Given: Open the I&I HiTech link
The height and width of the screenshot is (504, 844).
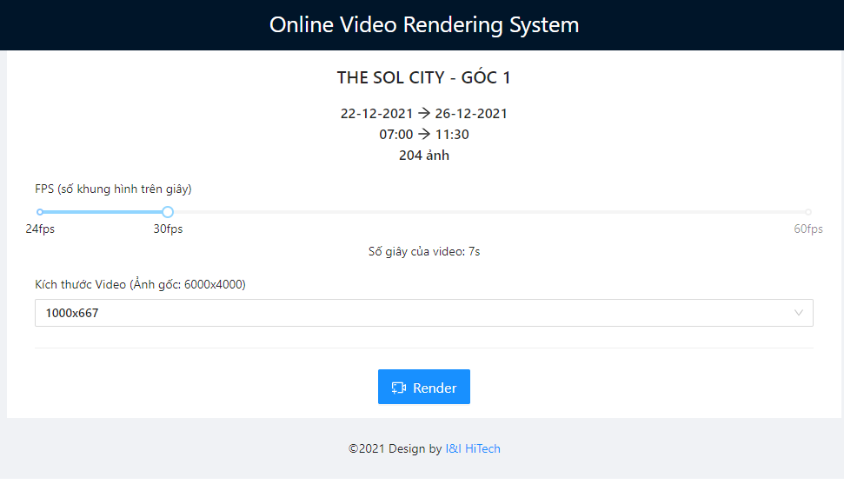Looking at the screenshot, I should (473, 448).
